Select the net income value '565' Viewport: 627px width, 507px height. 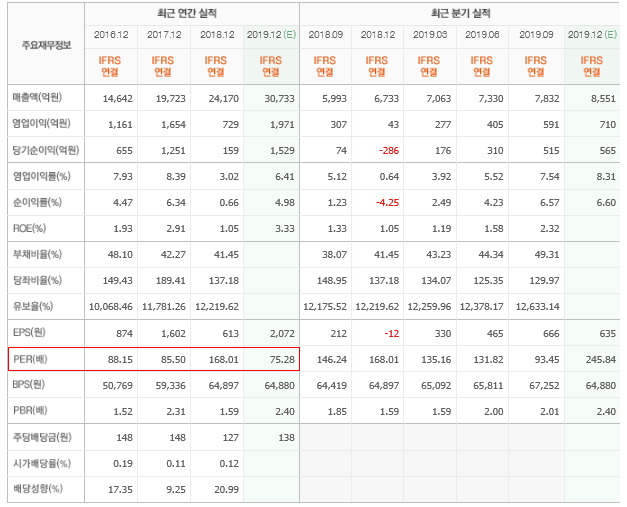[x=608, y=151]
